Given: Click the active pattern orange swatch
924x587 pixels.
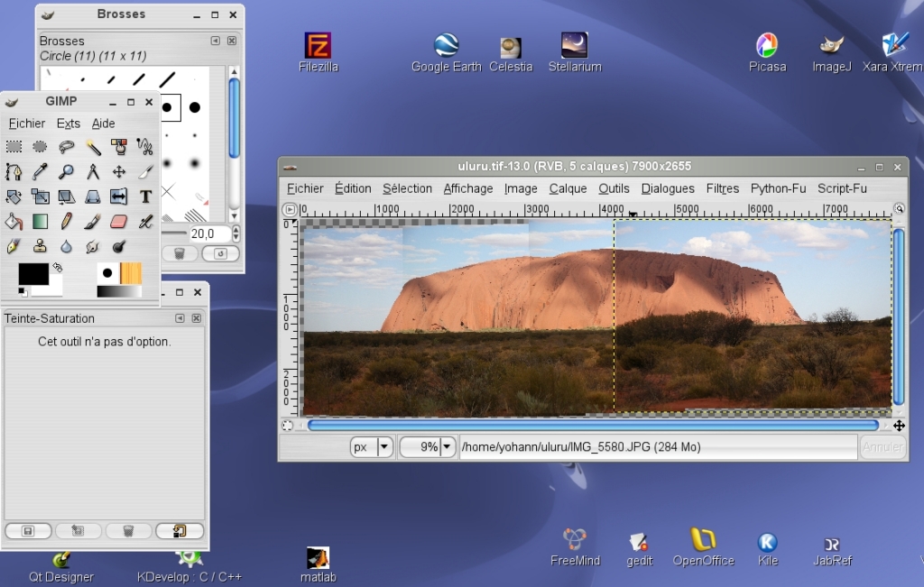Looking at the screenshot, I should pos(130,274).
